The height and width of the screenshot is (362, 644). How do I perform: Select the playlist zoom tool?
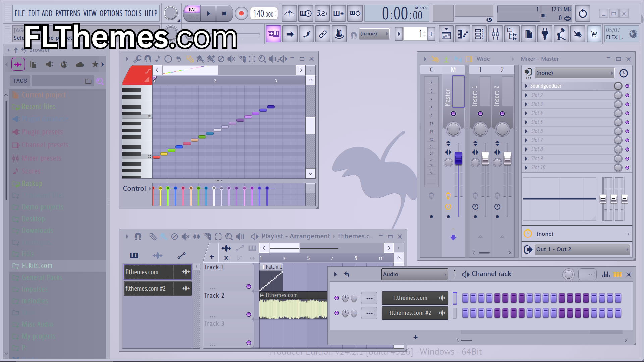229,237
